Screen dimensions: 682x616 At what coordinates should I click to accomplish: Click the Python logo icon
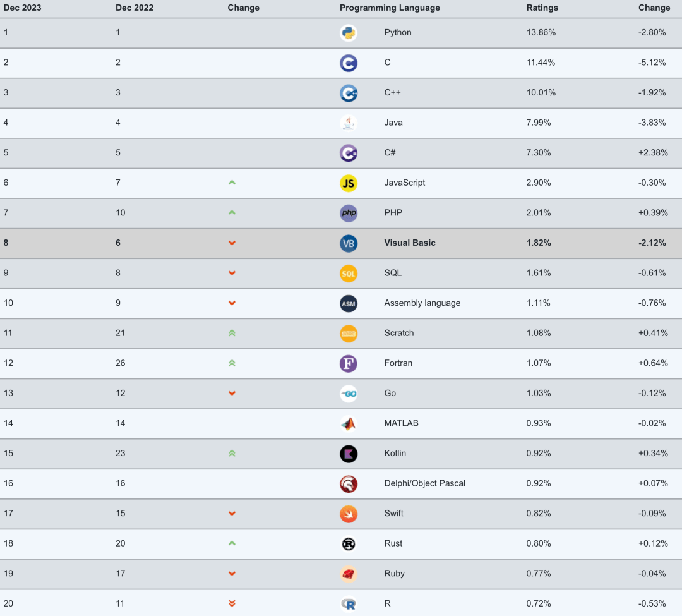pos(349,33)
